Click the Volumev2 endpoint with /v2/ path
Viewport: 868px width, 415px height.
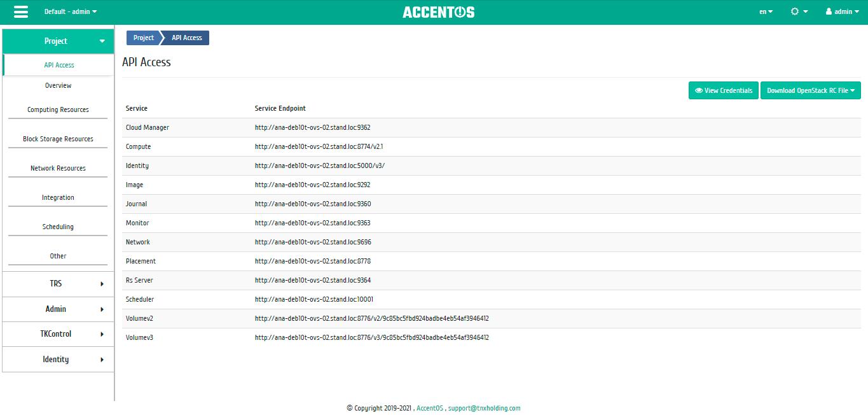coord(372,318)
